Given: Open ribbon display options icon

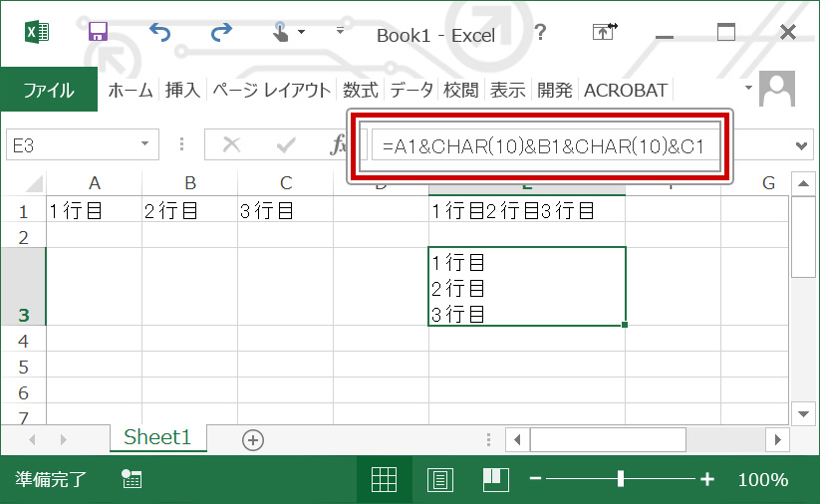Looking at the screenshot, I should coord(605,32).
